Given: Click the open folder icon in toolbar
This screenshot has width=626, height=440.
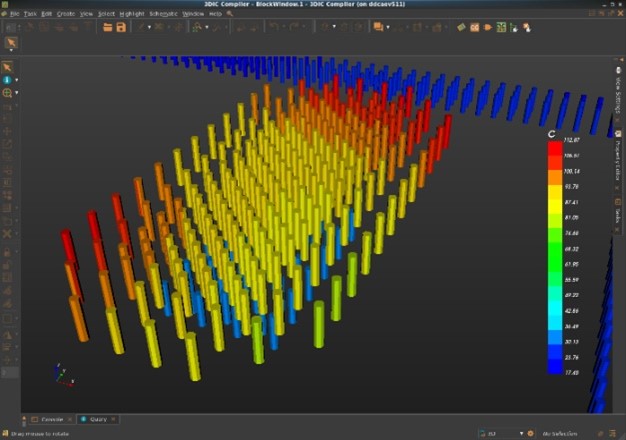Looking at the screenshot, I should 107,27.
